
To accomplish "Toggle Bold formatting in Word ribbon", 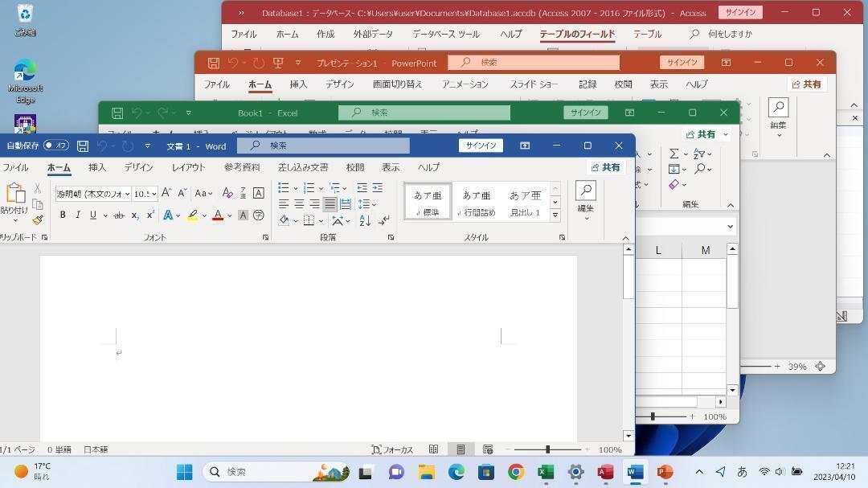I will coord(63,215).
